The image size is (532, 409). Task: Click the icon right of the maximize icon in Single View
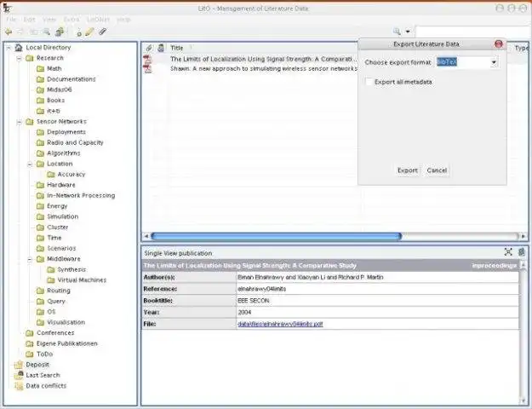[522, 252]
